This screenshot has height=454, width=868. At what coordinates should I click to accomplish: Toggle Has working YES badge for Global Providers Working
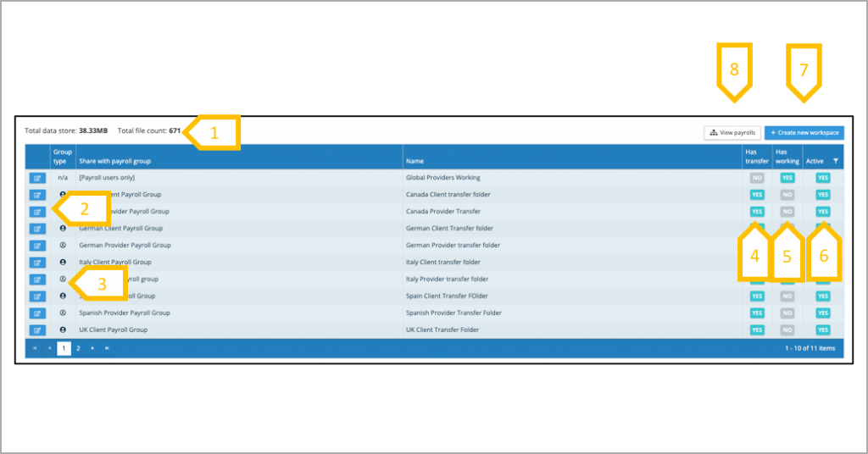point(787,178)
